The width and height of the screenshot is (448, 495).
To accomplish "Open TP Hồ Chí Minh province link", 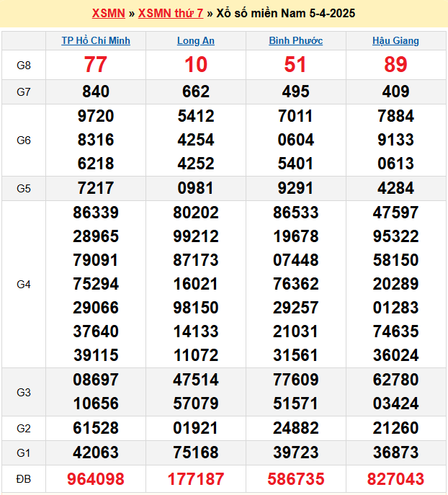I will pos(96,41).
